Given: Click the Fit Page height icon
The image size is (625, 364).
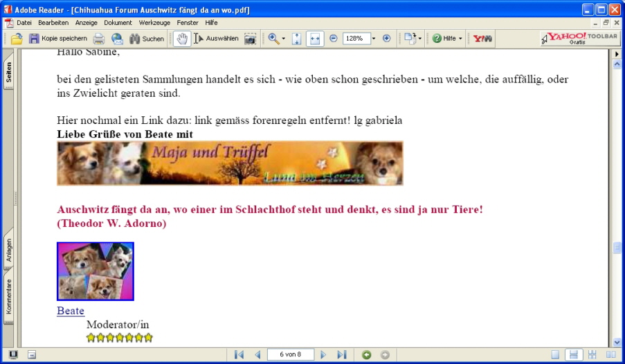Looking at the screenshot, I should 296,39.
